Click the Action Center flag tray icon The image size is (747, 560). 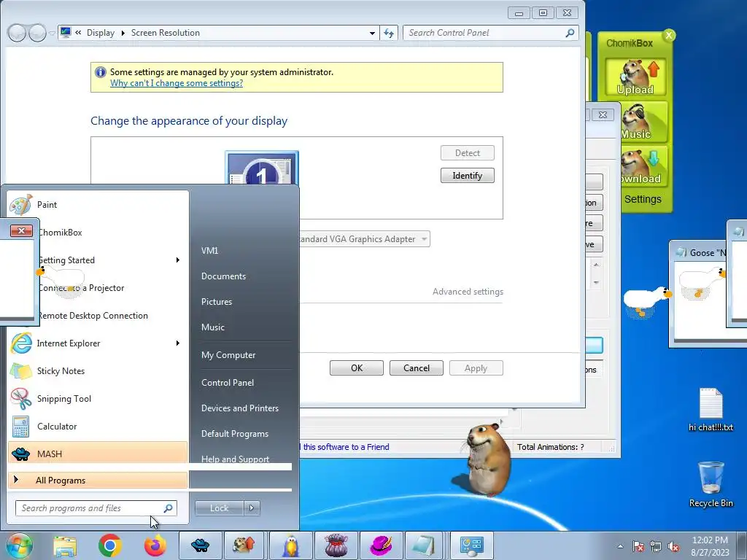click(638, 547)
